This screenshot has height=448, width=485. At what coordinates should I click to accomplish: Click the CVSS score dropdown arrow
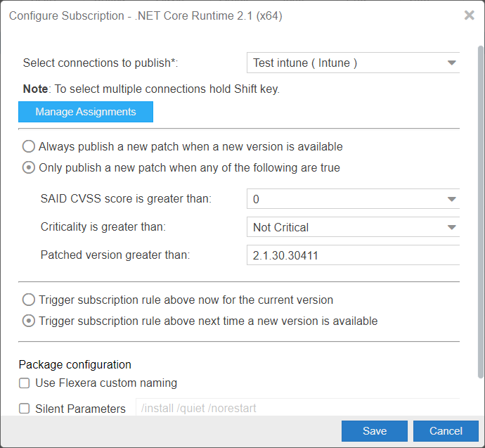(x=451, y=199)
